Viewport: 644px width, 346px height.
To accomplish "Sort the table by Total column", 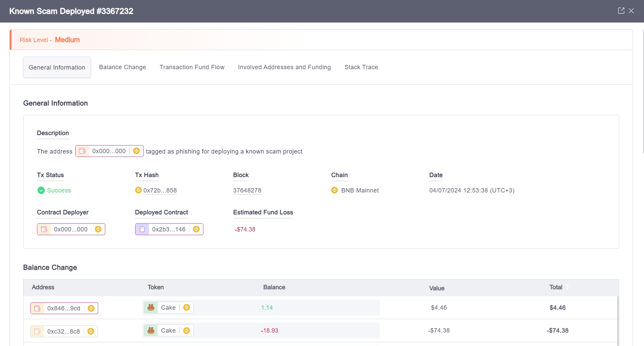I will [567, 287].
